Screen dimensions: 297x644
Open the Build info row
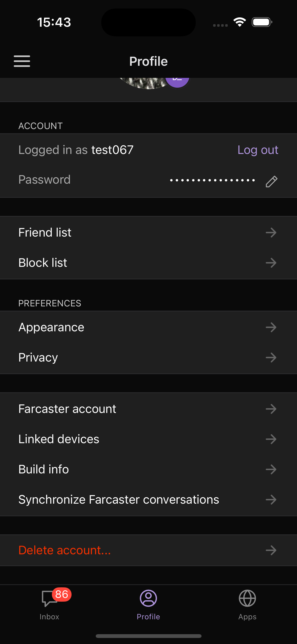pos(148,469)
